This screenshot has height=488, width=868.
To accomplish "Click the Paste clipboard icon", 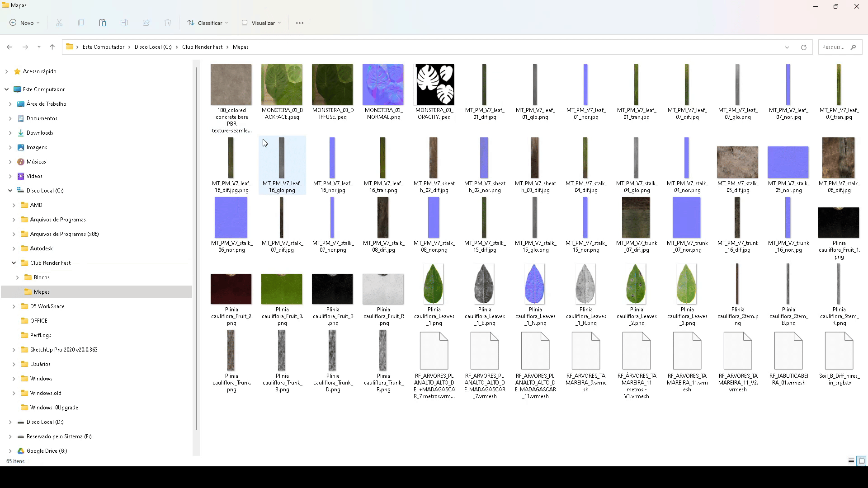I will pos(103,23).
